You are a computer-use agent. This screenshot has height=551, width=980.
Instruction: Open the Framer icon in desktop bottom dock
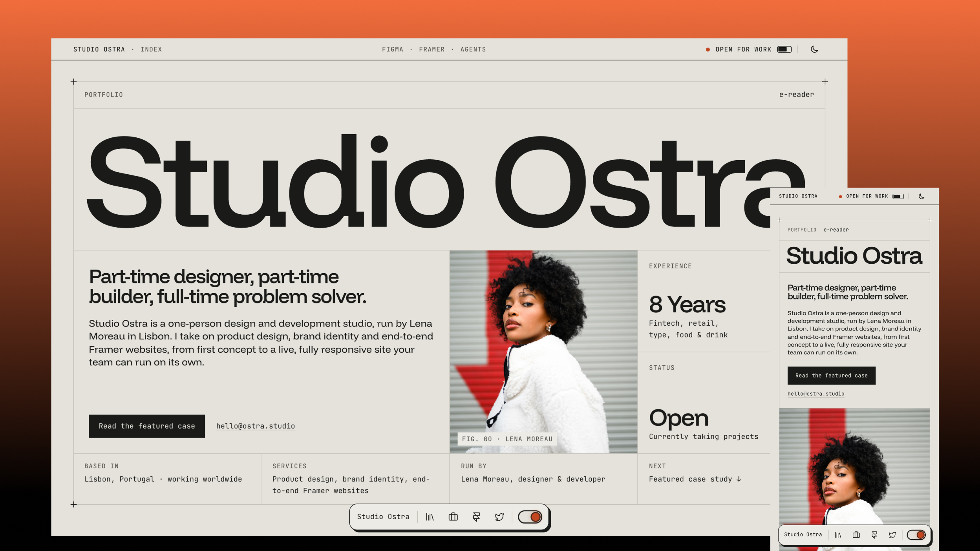click(x=476, y=517)
